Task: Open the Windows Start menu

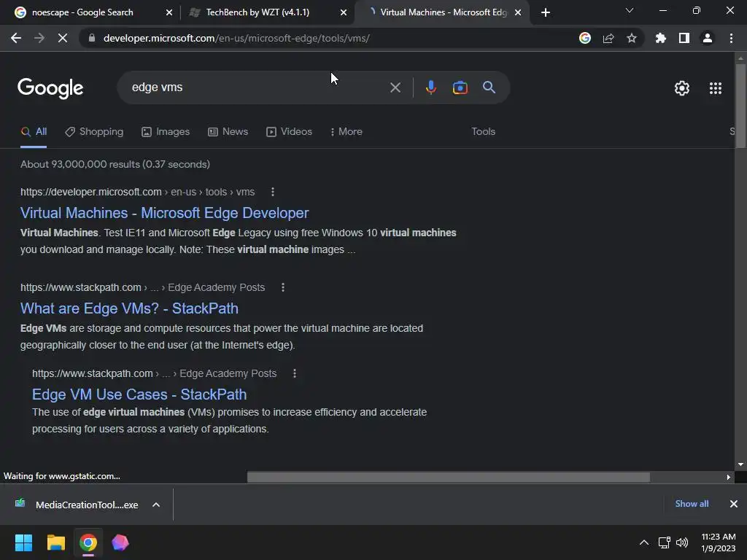Action: [x=23, y=542]
